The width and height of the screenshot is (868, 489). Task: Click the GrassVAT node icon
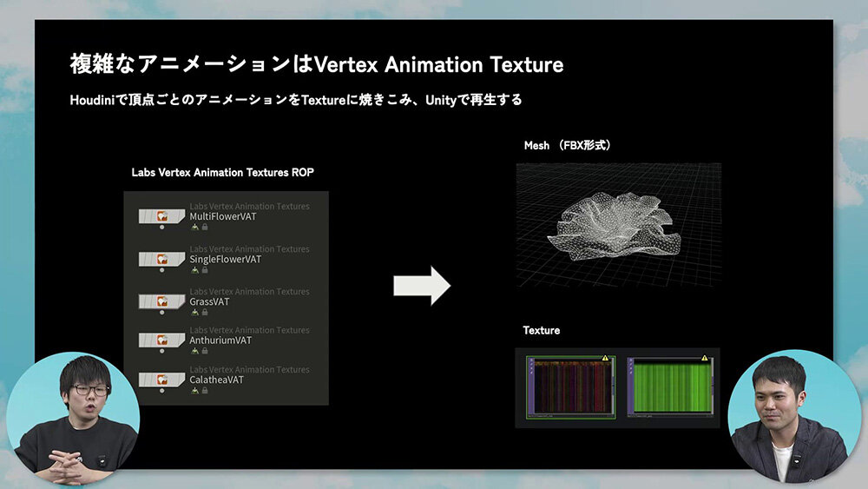click(161, 301)
